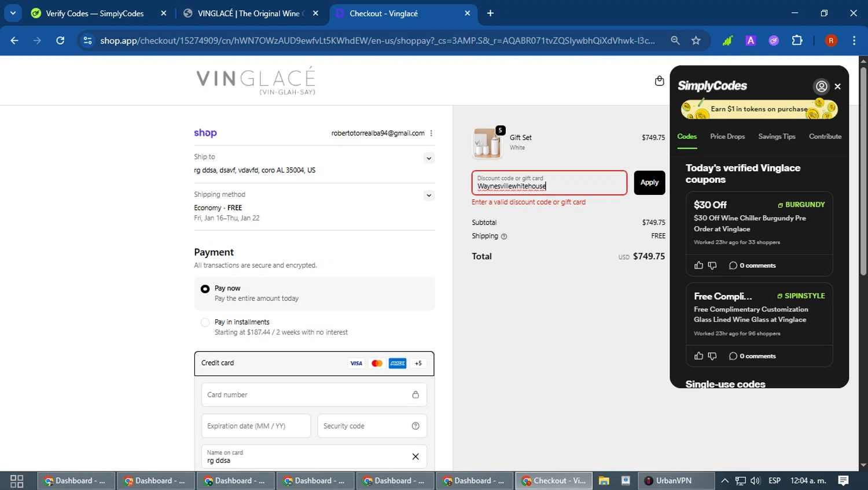The image size is (868, 490).
Task: Open the Chrome profile R avatar
Action: pos(831,40)
